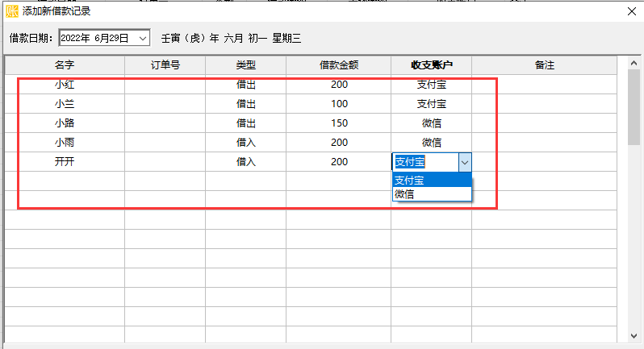This screenshot has height=349, width=644.
Task: Click the 备注 cell in 小红 row
Action: (544, 85)
